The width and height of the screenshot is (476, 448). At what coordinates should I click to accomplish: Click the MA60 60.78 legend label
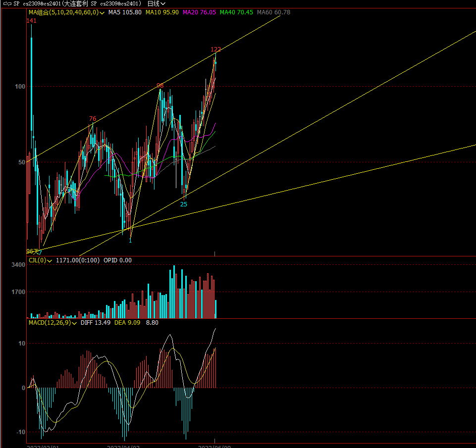[273, 12]
